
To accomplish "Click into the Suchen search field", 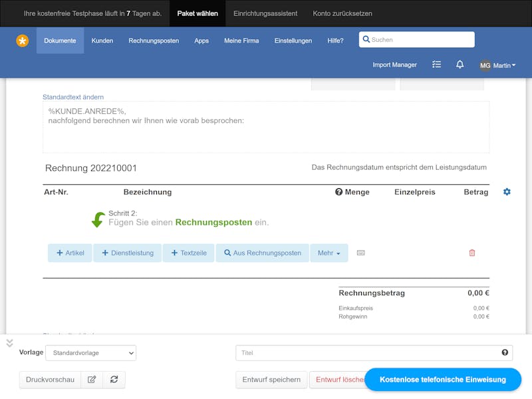I will click(x=417, y=40).
